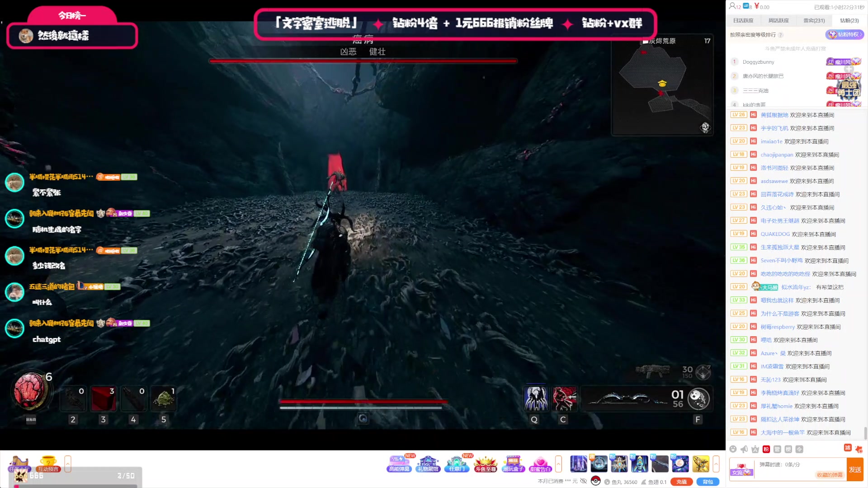Click the boss health bar at top
The height and width of the screenshot is (488, 868).
coord(363,61)
